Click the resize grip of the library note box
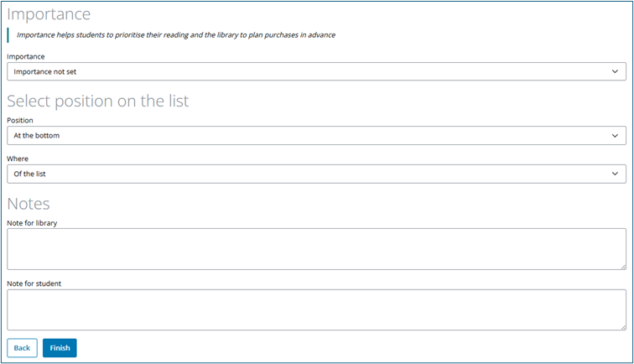The width and height of the screenshot is (634, 364). [623, 267]
